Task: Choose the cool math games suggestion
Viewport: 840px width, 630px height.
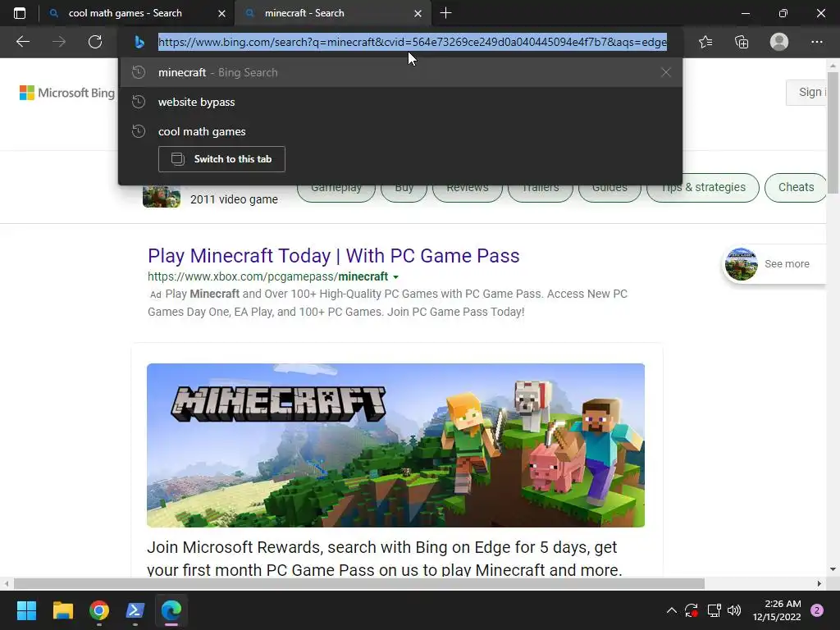Action: 400,131
